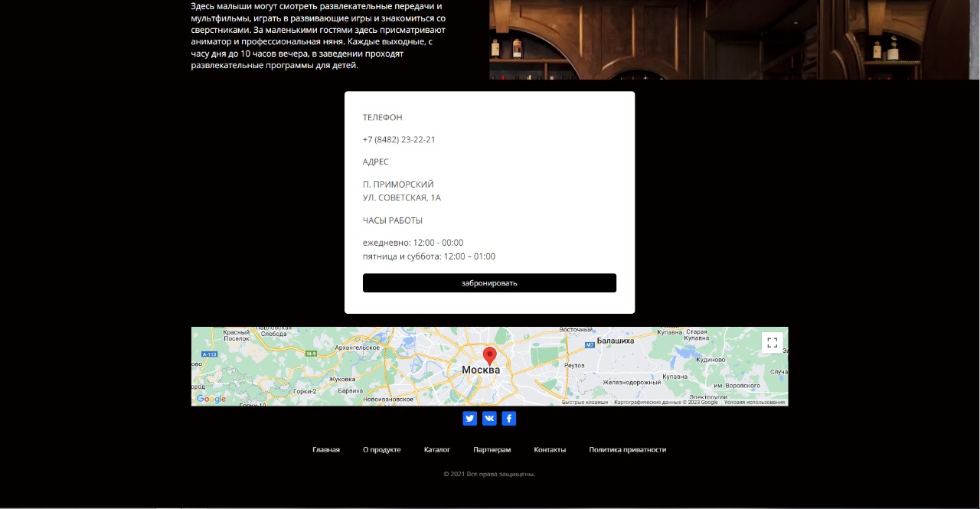
Task: Click the phone number +7 (8482) 23-22-21
Action: (x=399, y=139)
